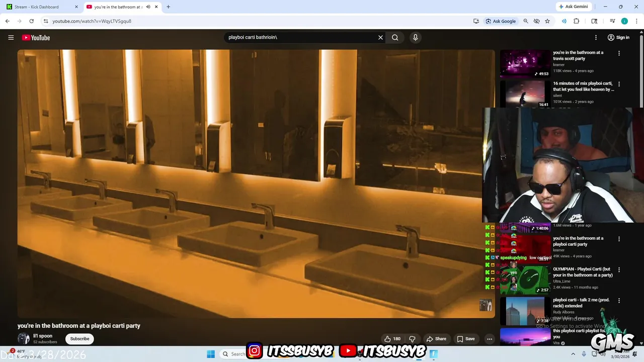
Task: Open the Chrome three-dot menu
Action: point(636,21)
